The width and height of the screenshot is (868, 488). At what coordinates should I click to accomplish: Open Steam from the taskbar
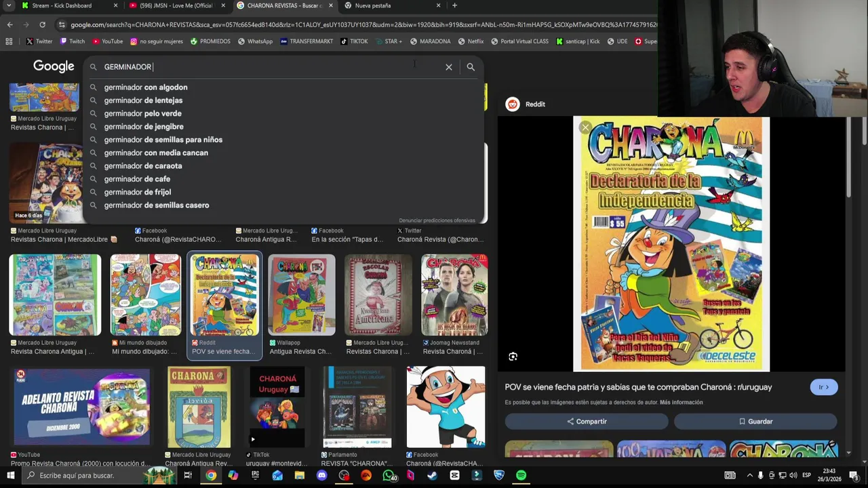click(x=432, y=475)
